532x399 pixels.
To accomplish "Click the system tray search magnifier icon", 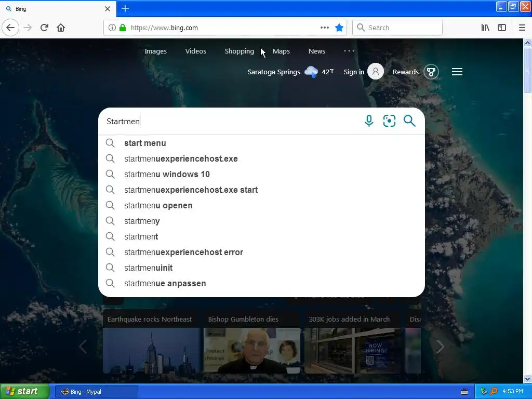I will 494,391.
